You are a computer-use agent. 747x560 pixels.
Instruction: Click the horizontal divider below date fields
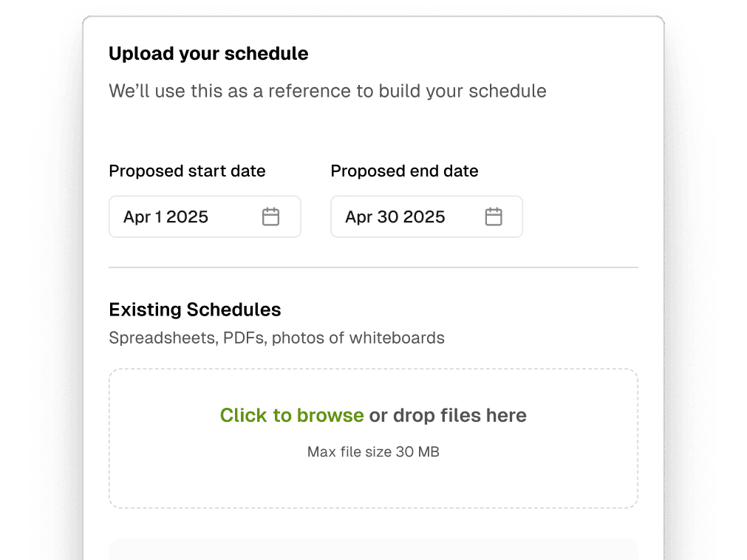(x=374, y=267)
